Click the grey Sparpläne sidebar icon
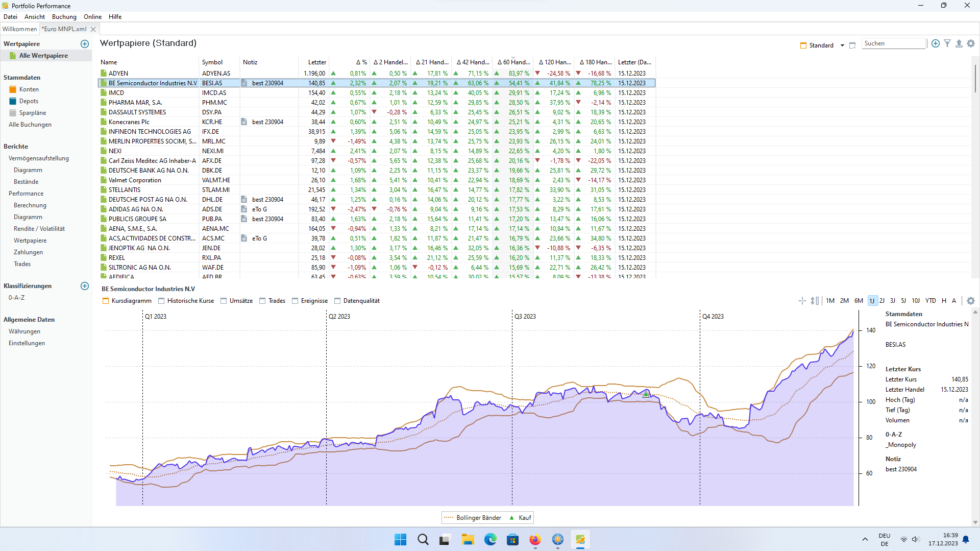Viewport: 980px width, 551px height. tap(13, 113)
